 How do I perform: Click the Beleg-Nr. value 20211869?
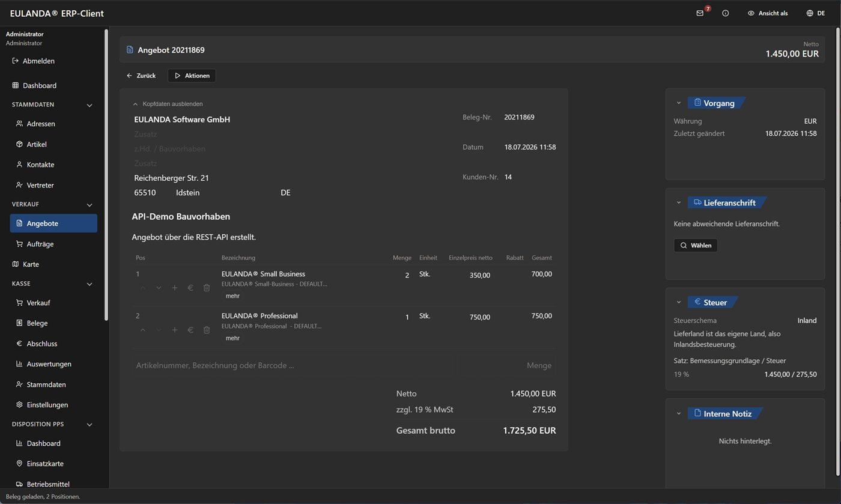coord(519,117)
